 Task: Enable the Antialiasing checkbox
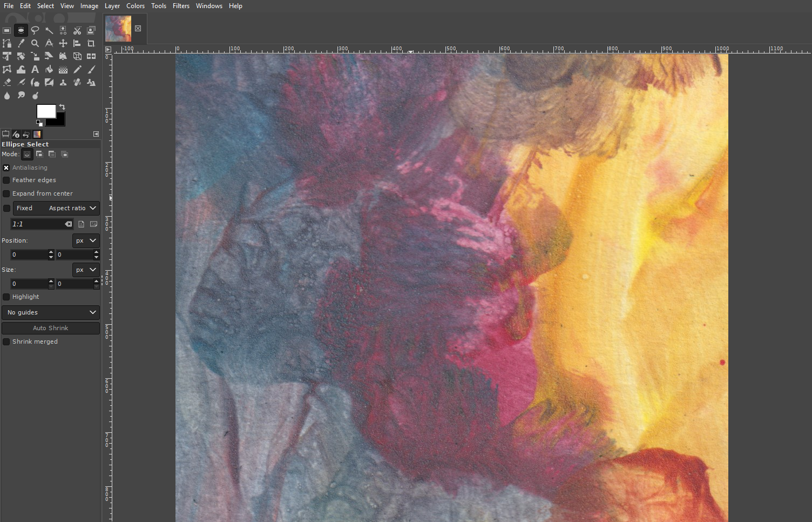6,168
